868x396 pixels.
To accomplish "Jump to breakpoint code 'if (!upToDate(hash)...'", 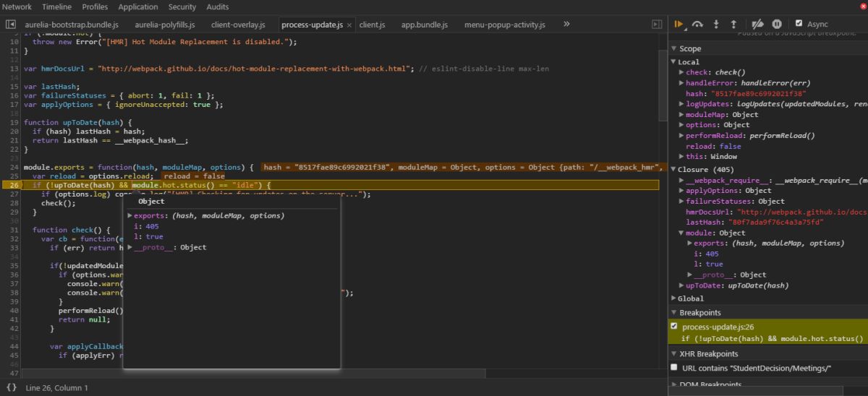I will pyautogui.click(x=772, y=338).
